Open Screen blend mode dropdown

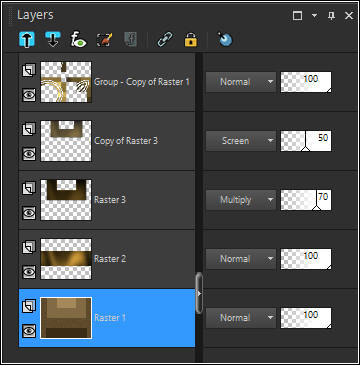point(241,141)
